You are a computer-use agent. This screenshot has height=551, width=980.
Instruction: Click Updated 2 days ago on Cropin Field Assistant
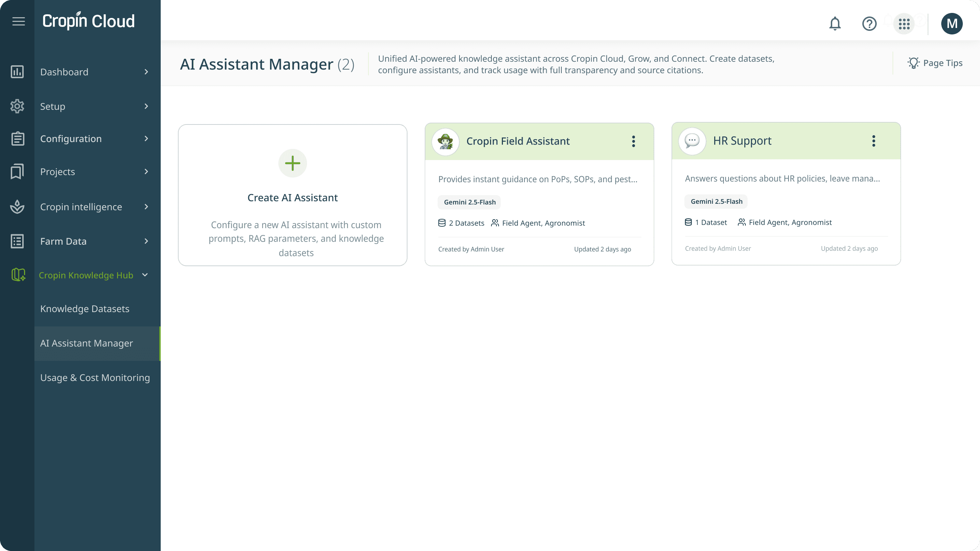coord(602,249)
